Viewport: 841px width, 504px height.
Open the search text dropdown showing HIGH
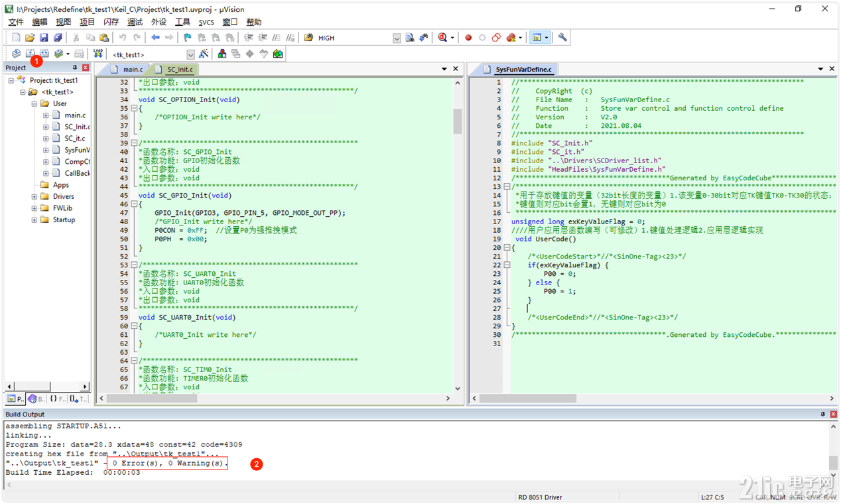(397, 38)
